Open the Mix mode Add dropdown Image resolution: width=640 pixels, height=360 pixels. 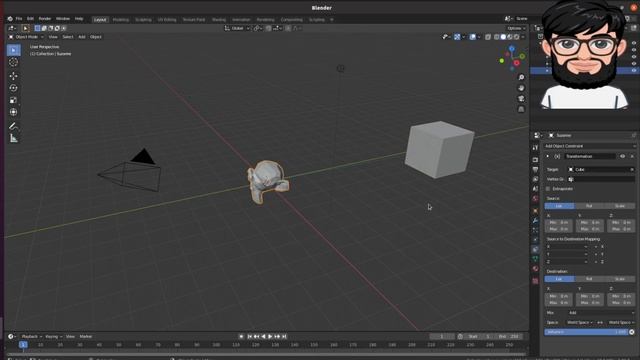click(601, 313)
